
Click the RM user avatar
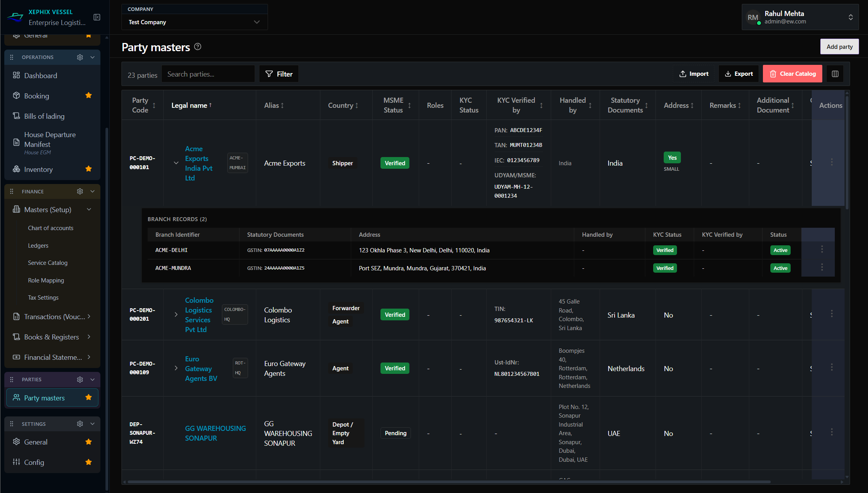pyautogui.click(x=753, y=18)
